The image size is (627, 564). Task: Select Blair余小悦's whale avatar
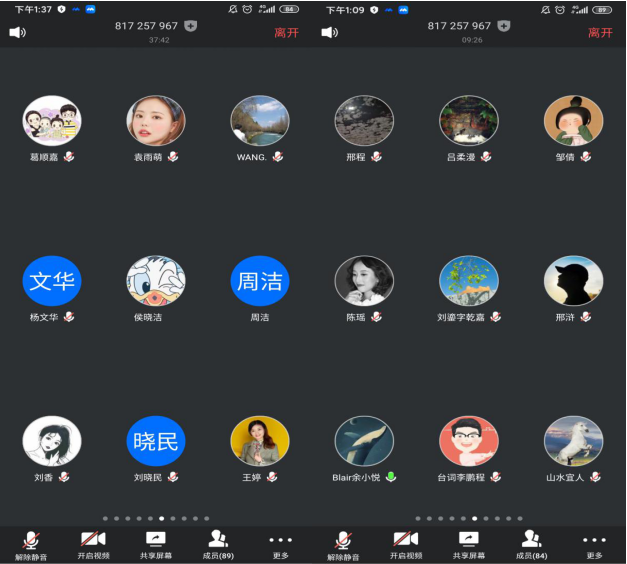[364, 440]
